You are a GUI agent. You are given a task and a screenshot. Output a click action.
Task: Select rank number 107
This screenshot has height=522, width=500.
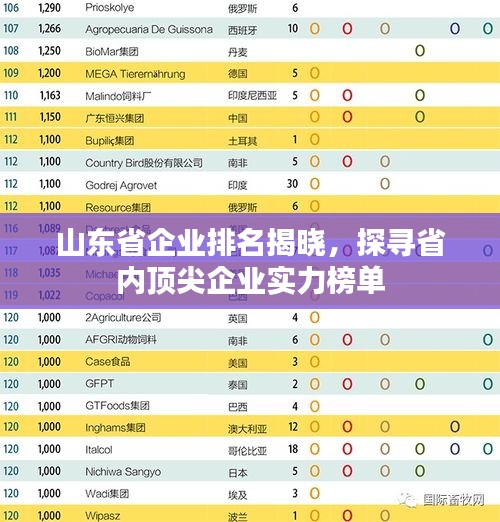click(11, 29)
